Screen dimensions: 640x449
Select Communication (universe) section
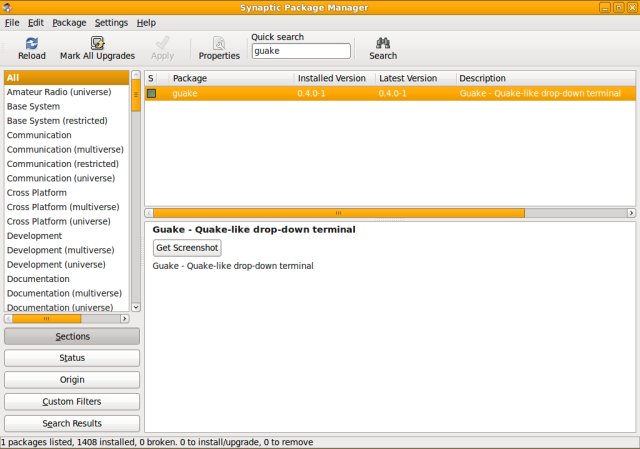click(x=67, y=178)
